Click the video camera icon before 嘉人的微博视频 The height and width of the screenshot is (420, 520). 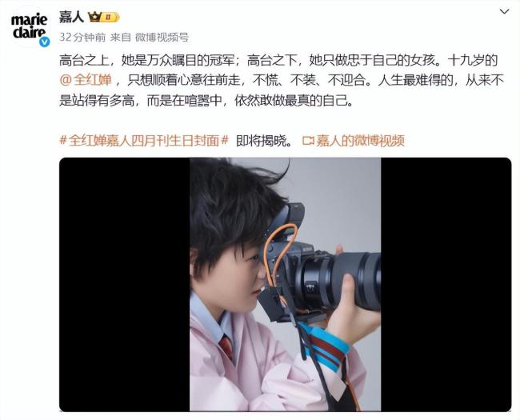click(308, 141)
